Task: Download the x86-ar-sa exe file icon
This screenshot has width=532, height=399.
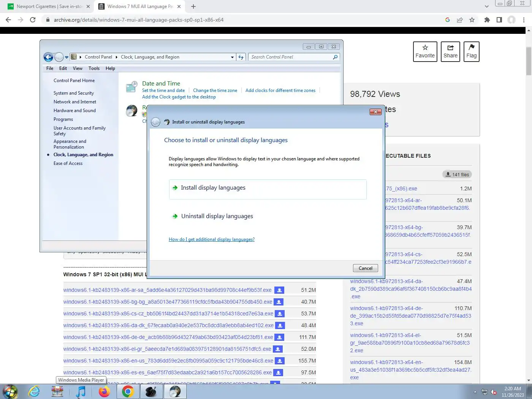Action: click(279, 290)
